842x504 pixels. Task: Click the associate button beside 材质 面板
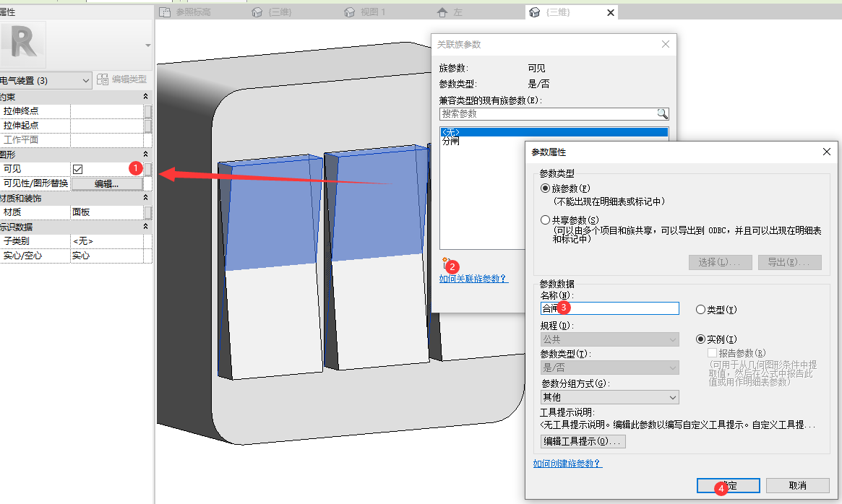(x=148, y=212)
